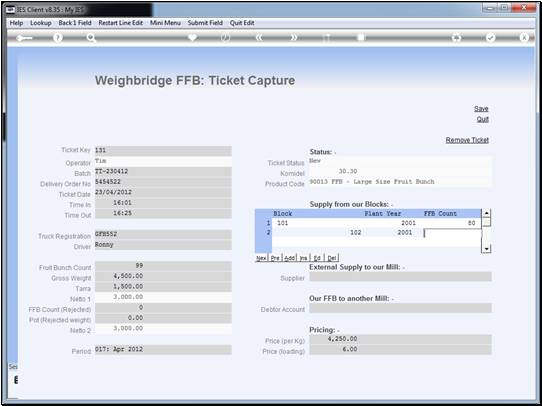Click the magnifying glass lookup icon
The width and height of the screenshot is (542, 406).
91,38
